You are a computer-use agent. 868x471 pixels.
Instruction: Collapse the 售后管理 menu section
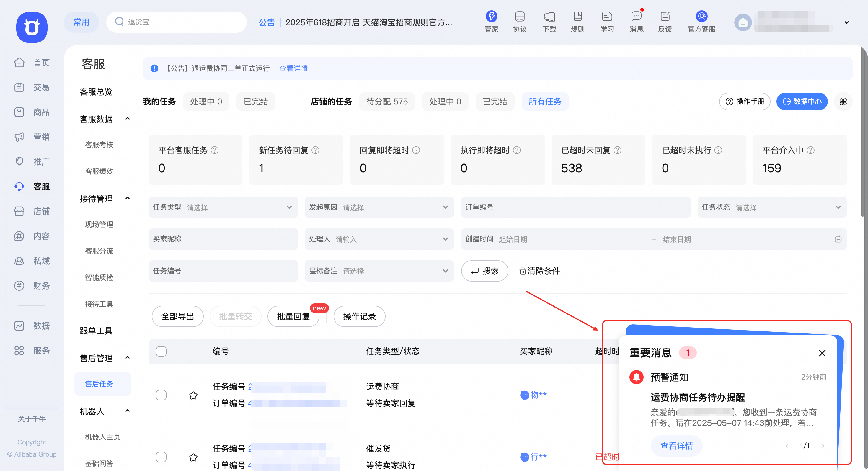(x=127, y=357)
